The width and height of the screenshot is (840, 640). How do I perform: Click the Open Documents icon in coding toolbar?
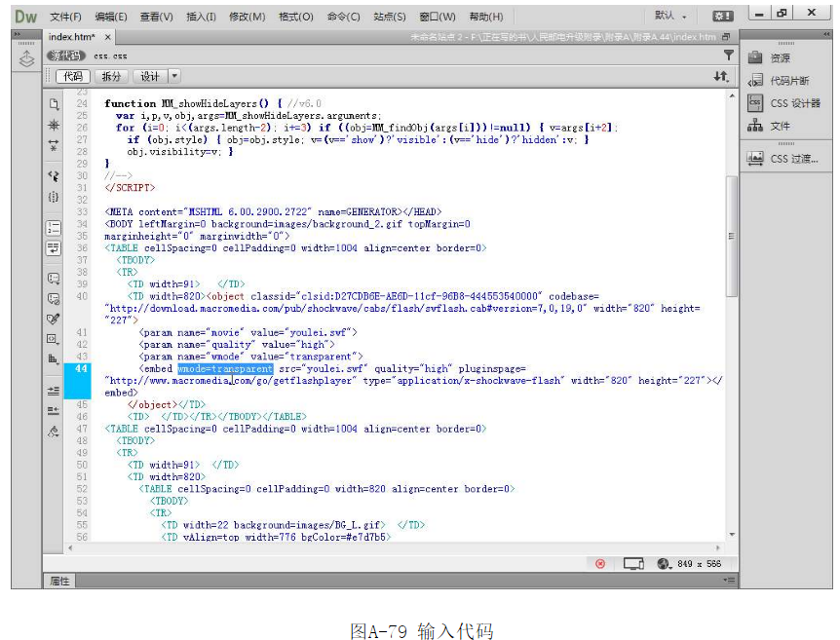tap(54, 104)
